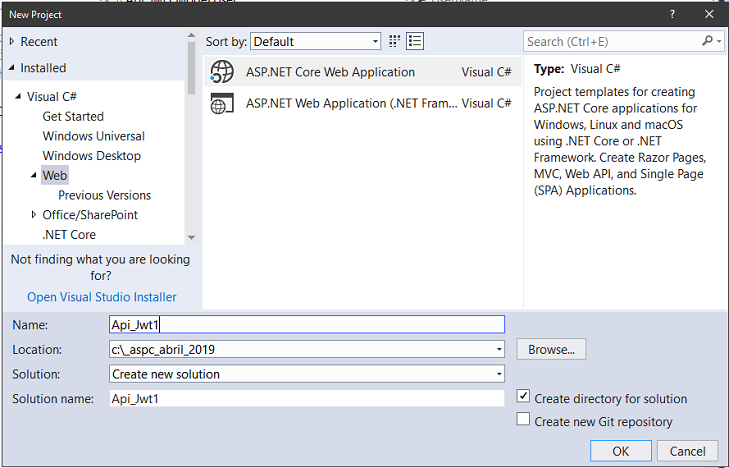The width and height of the screenshot is (729, 468).
Task: Click the Name field containing Api_Jwt1
Action: [x=307, y=324]
